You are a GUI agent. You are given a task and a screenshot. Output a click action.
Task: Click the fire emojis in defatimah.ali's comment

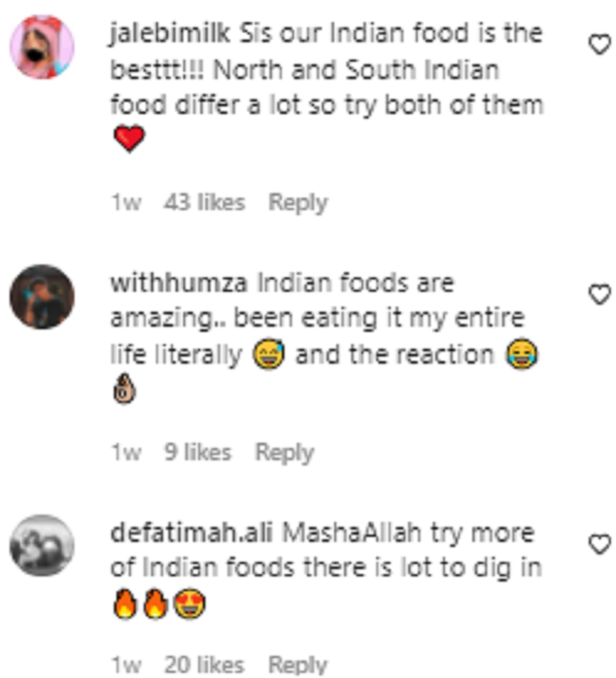tap(141, 604)
